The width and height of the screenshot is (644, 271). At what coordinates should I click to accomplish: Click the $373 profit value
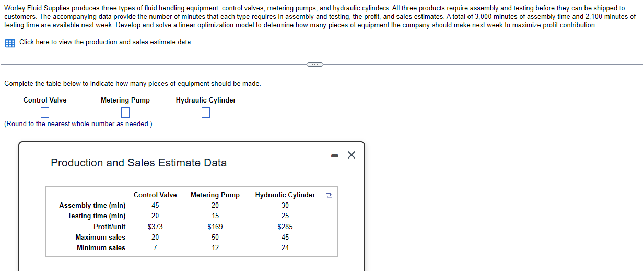(155, 227)
